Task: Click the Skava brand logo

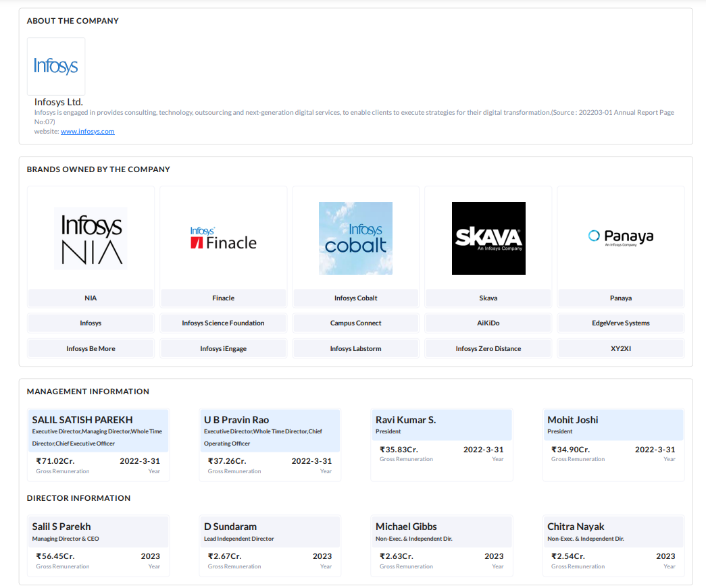Action: pyautogui.click(x=488, y=238)
